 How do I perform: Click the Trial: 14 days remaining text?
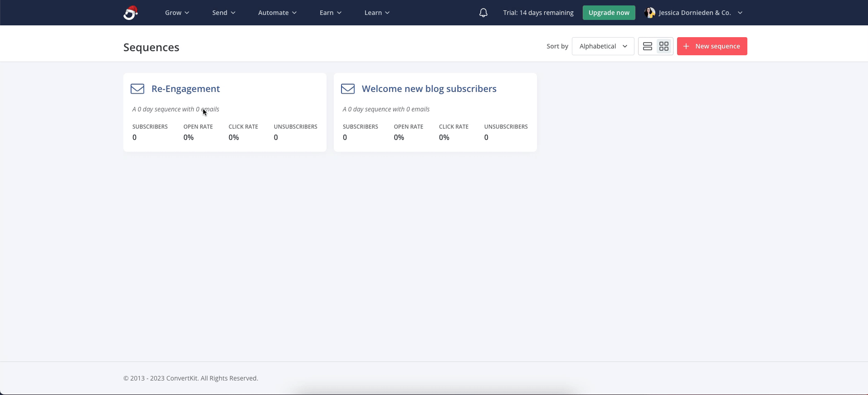pos(538,13)
